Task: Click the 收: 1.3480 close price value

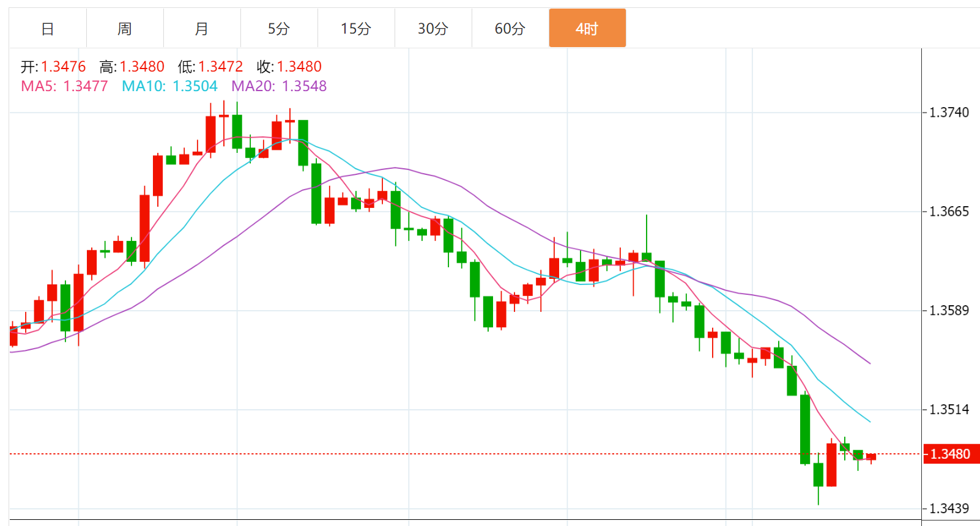Action: click(289, 67)
